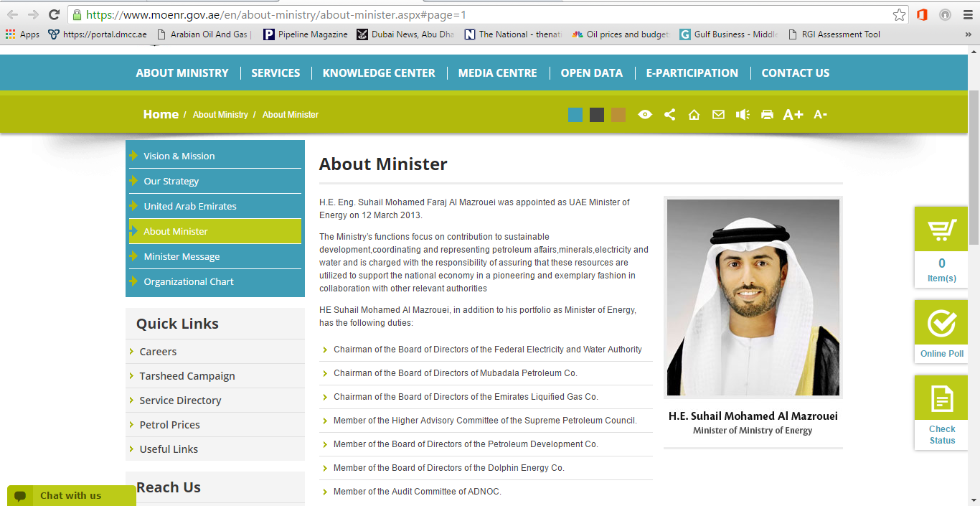Select Vision & Mission in sidebar

(215, 156)
